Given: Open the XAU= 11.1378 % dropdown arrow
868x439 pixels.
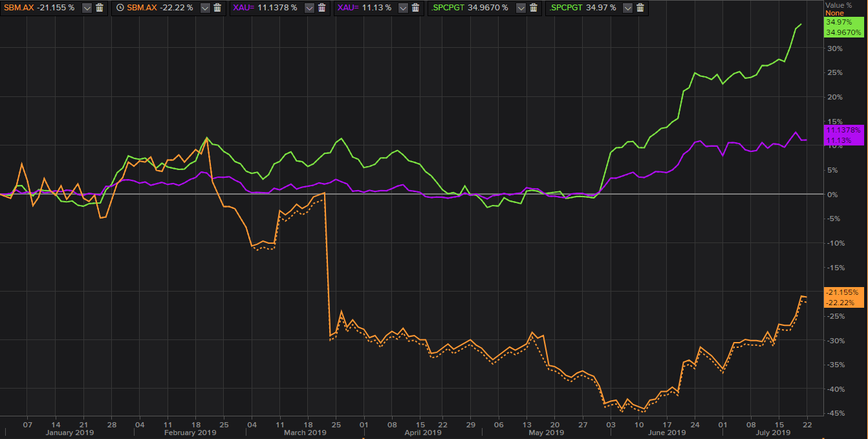Looking at the screenshot, I should pos(309,8).
